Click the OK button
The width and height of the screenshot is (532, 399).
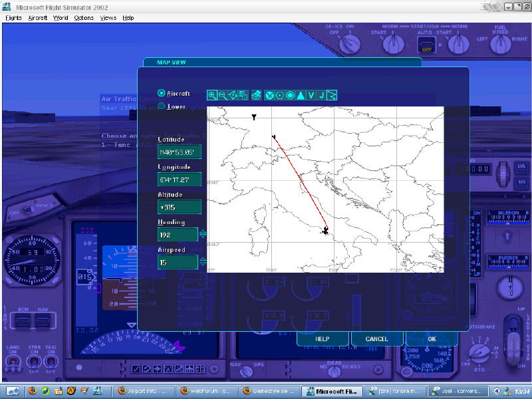[x=432, y=338]
